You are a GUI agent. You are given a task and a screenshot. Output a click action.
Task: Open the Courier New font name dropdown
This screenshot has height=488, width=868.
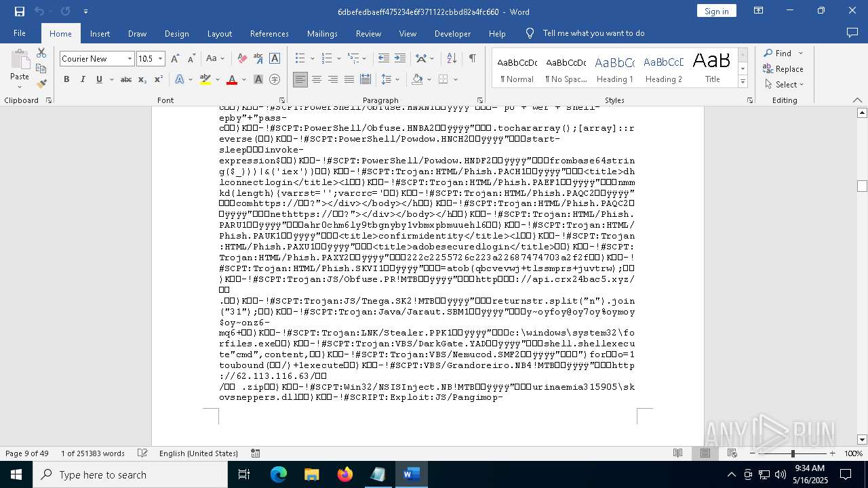pyautogui.click(x=130, y=59)
